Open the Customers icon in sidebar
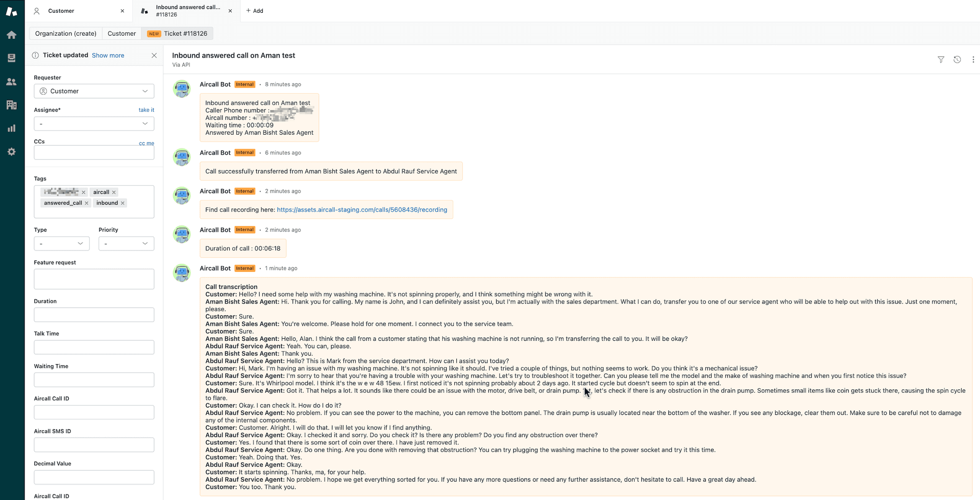Image resolution: width=980 pixels, height=500 pixels. click(x=11, y=82)
